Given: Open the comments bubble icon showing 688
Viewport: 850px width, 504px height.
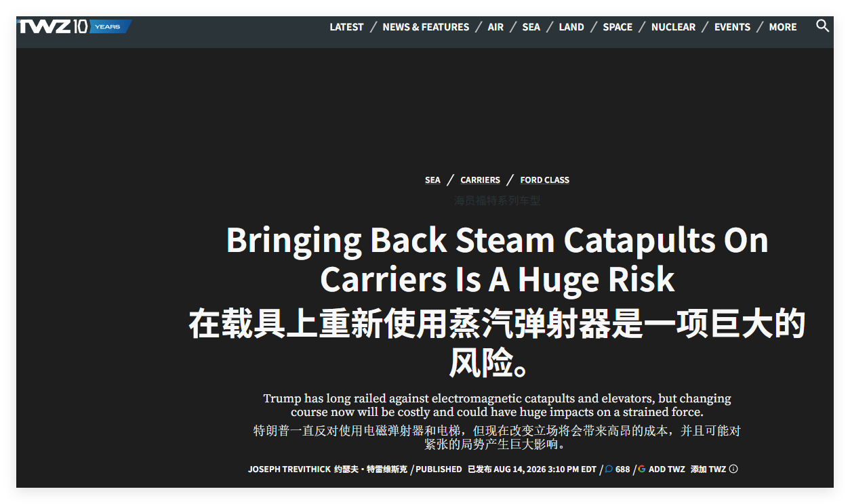Looking at the screenshot, I should (609, 469).
